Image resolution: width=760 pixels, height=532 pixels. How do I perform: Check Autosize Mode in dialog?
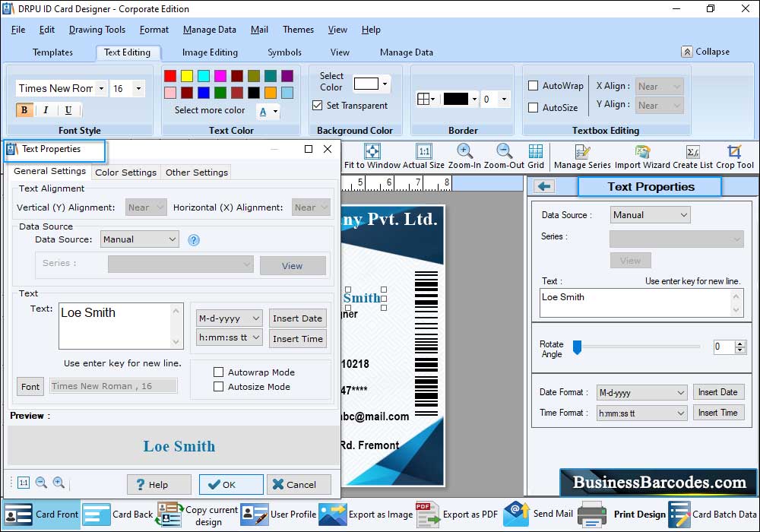[x=219, y=387]
